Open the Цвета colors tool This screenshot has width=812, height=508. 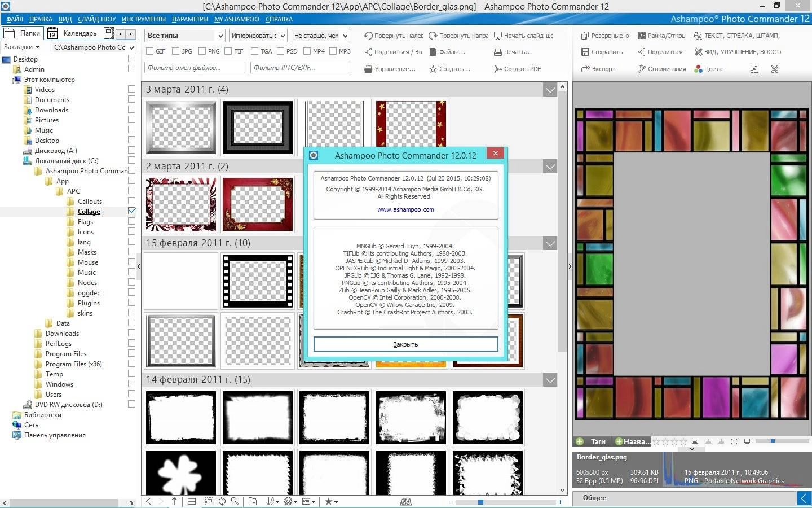pyautogui.click(x=708, y=69)
